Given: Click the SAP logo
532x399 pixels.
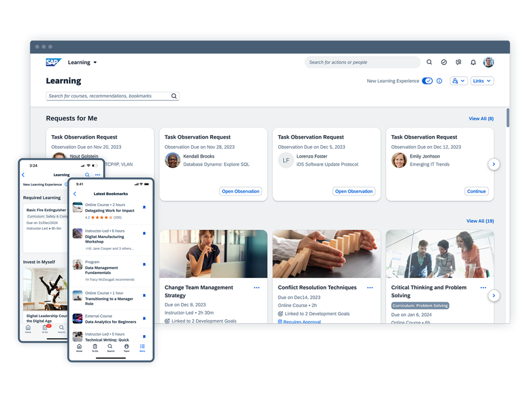Looking at the screenshot, I should (53, 62).
